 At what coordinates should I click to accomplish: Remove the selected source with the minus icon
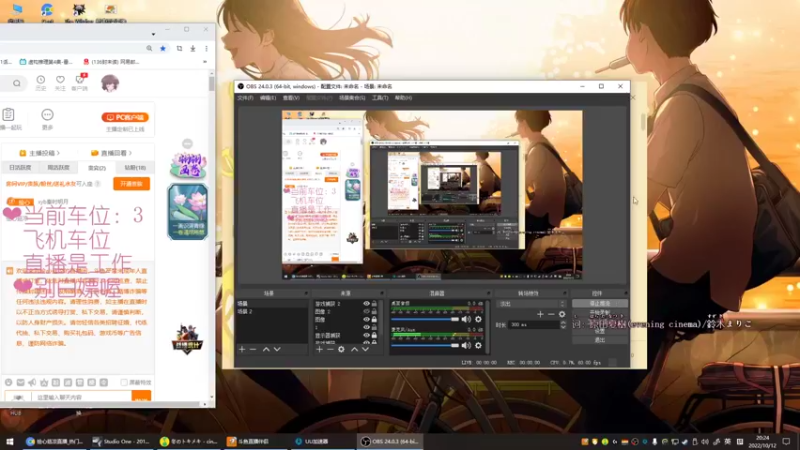[330, 349]
